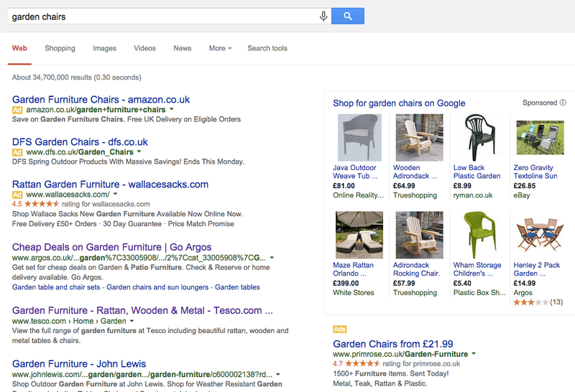Viewport: 575px width, 392px height.
Task: Open Tesco.com Garden Furniture result
Action: point(142,311)
